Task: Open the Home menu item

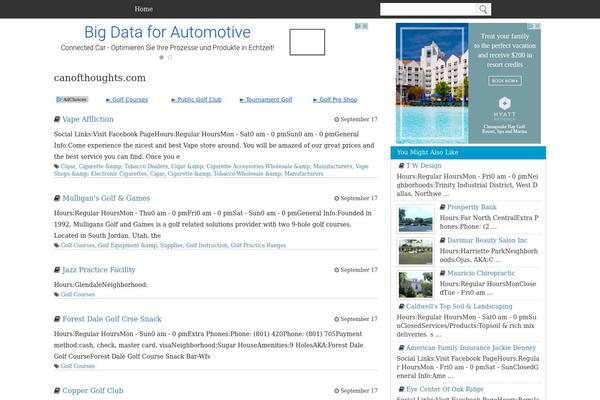Action: click(x=143, y=9)
